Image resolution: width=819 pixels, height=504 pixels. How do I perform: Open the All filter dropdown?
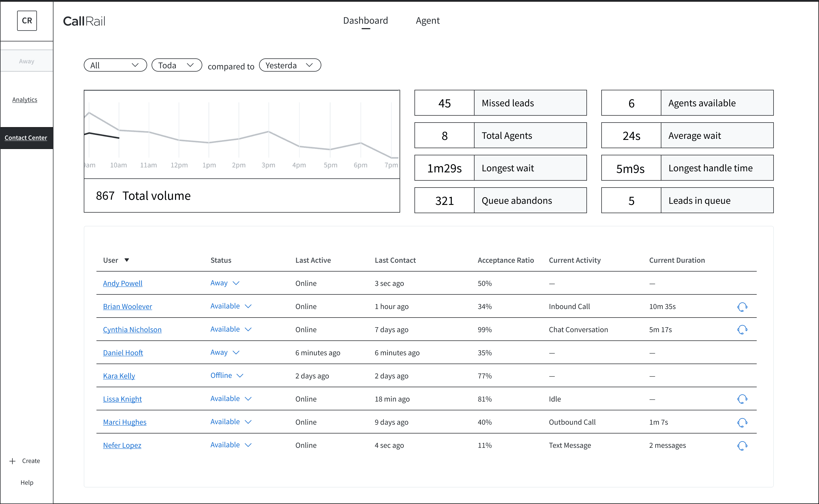pyautogui.click(x=115, y=65)
